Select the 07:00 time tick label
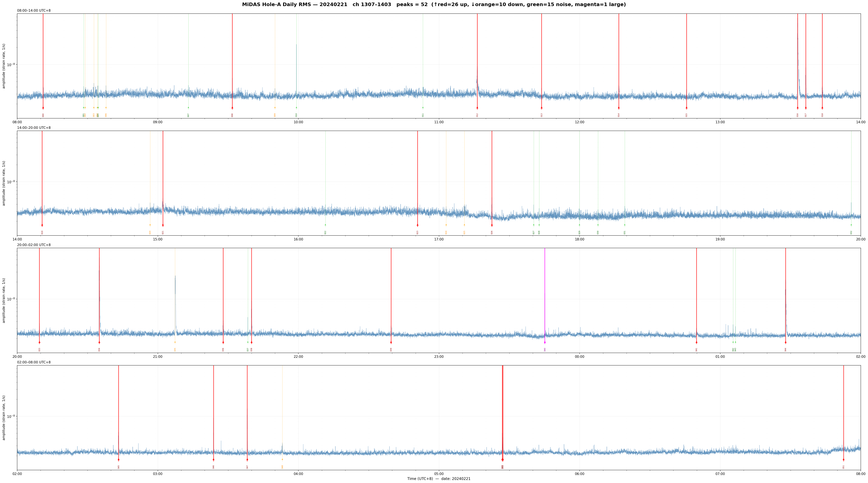 click(720, 474)
